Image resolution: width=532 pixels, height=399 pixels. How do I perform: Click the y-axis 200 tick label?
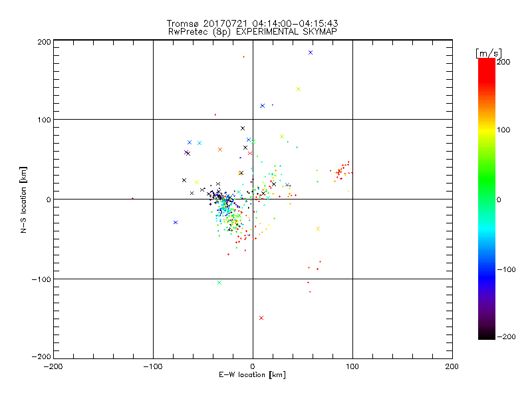coord(44,42)
